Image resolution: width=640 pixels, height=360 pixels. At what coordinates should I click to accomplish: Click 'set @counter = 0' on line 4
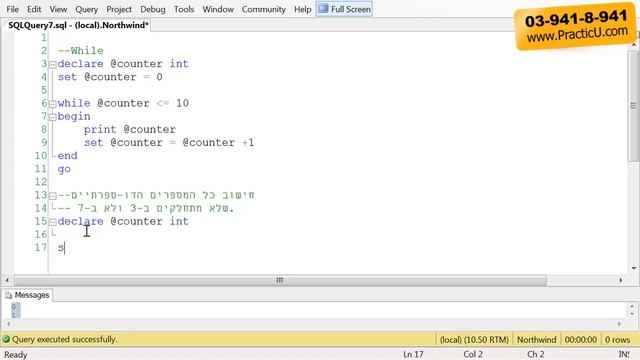110,77
